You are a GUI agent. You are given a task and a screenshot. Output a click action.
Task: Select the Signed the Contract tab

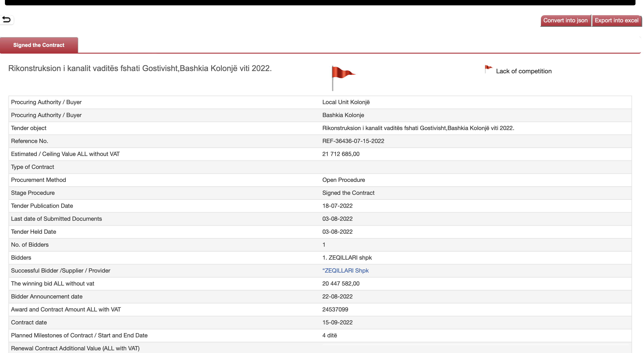(39, 45)
